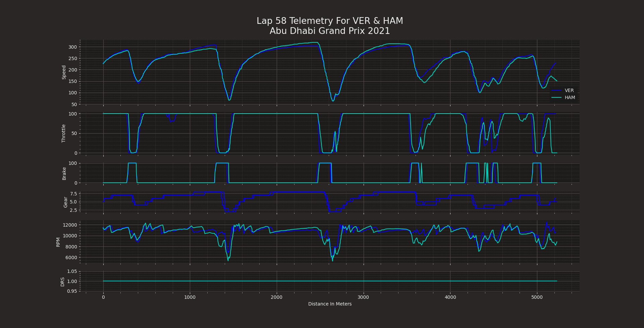
Task: Click the 6000 tick on the RPM axis
Action: click(71, 257)
